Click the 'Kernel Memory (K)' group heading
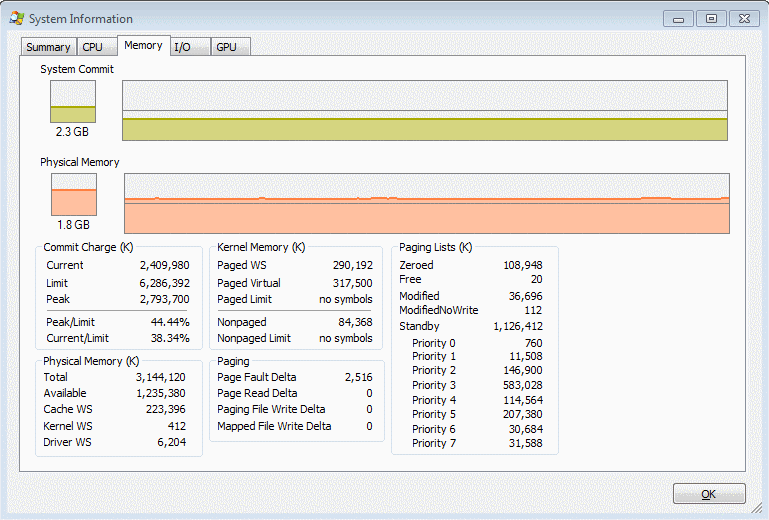 pos(261,247)
